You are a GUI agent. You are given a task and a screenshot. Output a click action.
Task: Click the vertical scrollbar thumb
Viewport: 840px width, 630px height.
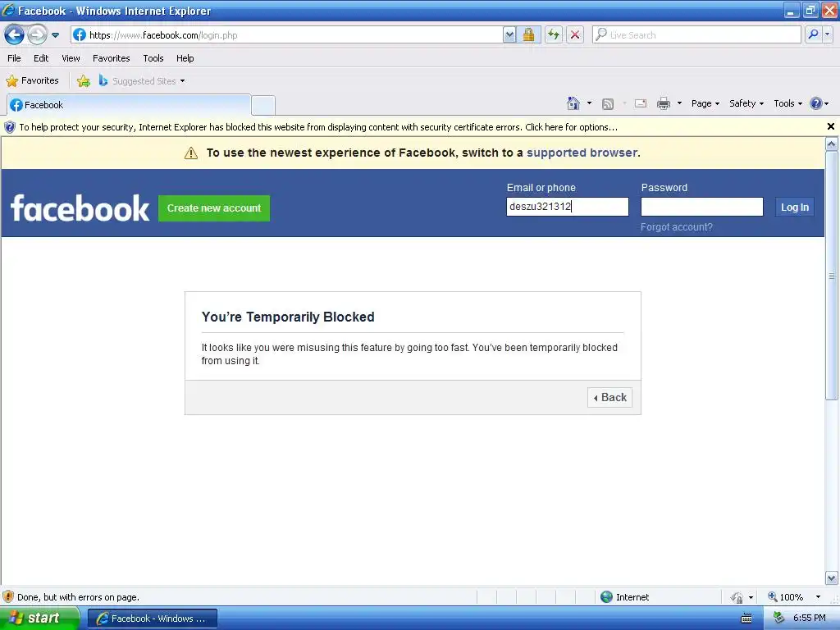832,276
